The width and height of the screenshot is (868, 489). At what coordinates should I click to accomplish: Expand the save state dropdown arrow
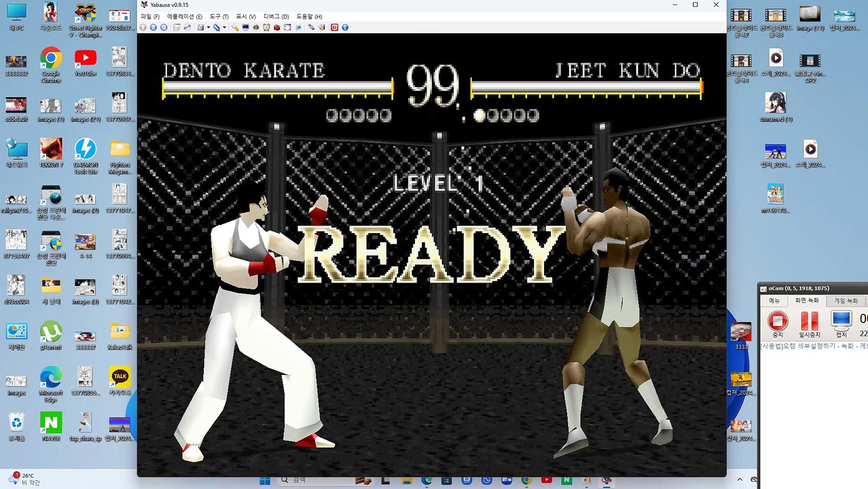[209, 27]
